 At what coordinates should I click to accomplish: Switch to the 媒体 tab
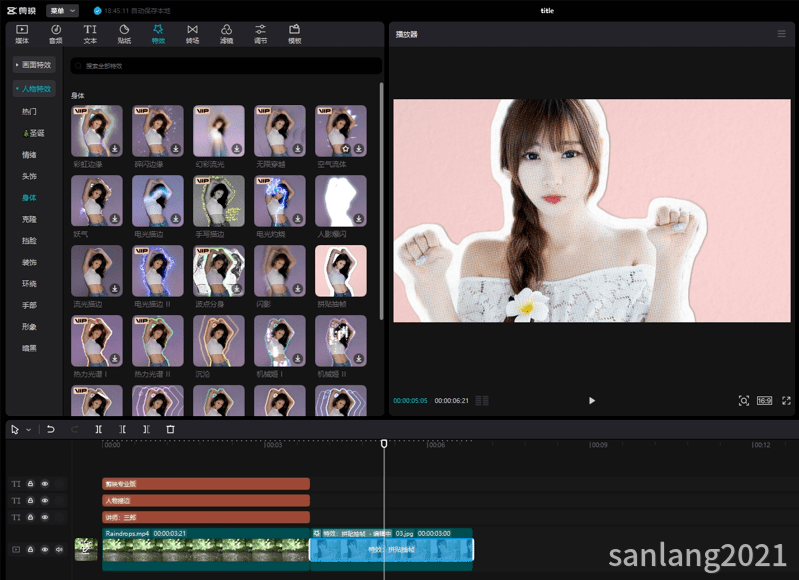(22, 34)
